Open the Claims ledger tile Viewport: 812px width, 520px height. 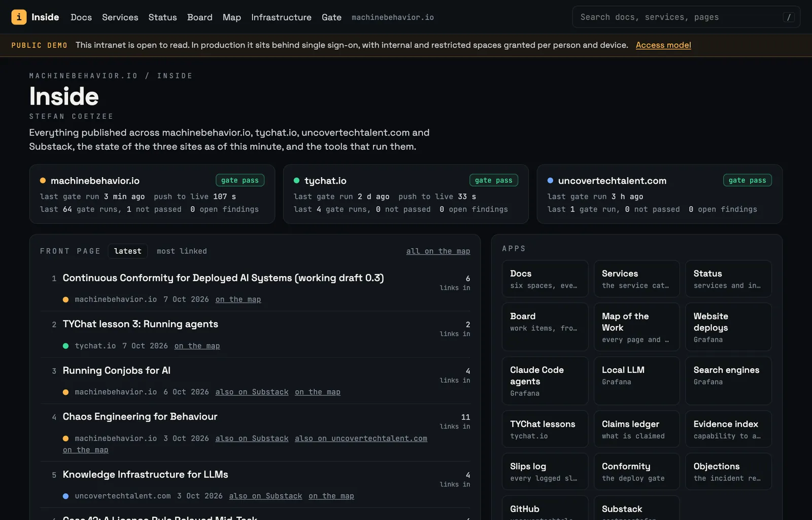[x=637, y=429]
